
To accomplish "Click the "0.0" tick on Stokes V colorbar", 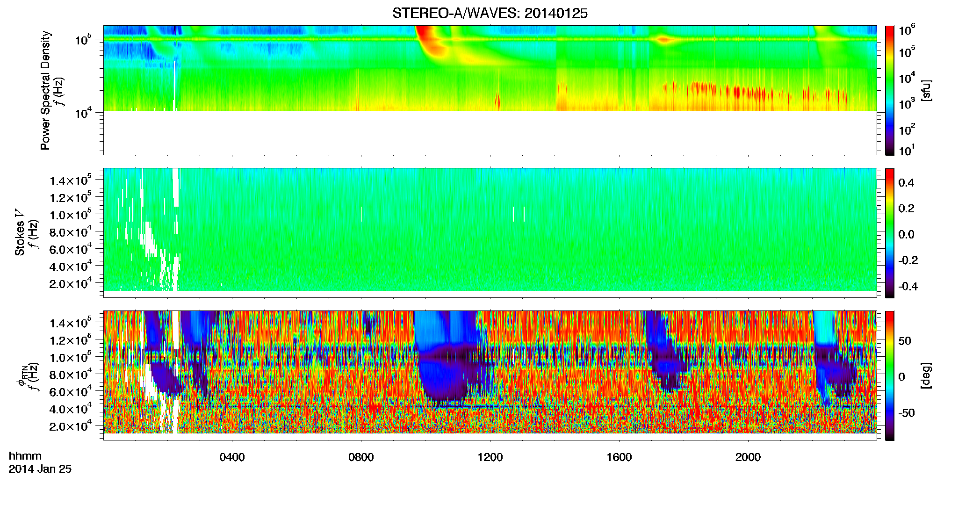I will click(906, 235).
